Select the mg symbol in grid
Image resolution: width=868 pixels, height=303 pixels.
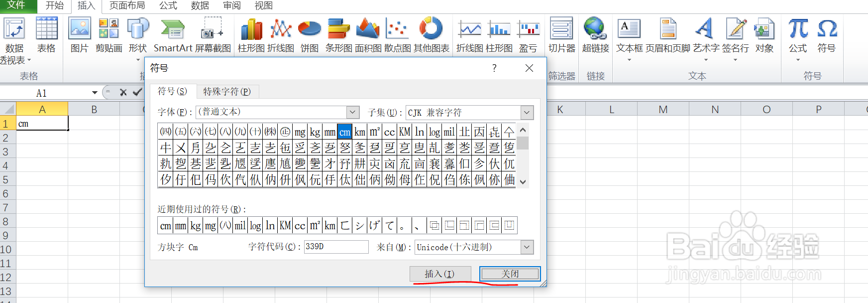(x=300, y=132)
